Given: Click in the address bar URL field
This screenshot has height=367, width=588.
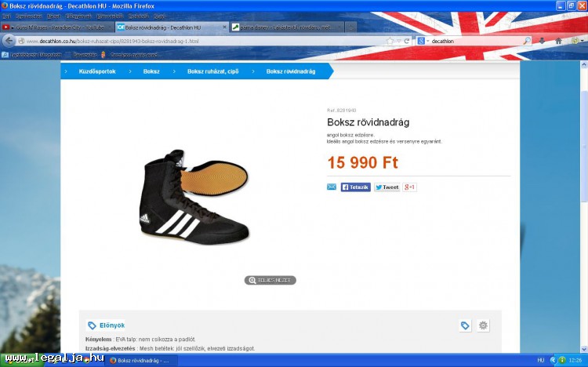Looking at the screenshot, I should 202,41.
